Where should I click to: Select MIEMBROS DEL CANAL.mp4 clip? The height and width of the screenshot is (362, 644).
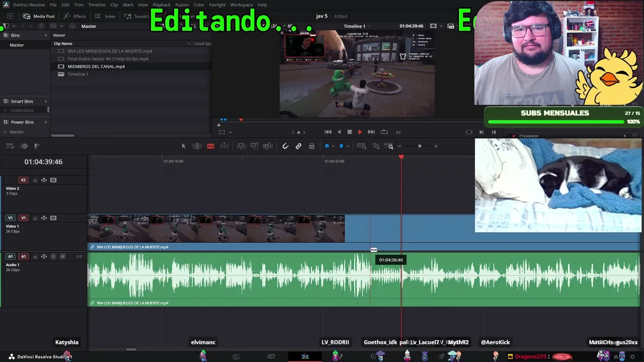(x=96, y=66)
